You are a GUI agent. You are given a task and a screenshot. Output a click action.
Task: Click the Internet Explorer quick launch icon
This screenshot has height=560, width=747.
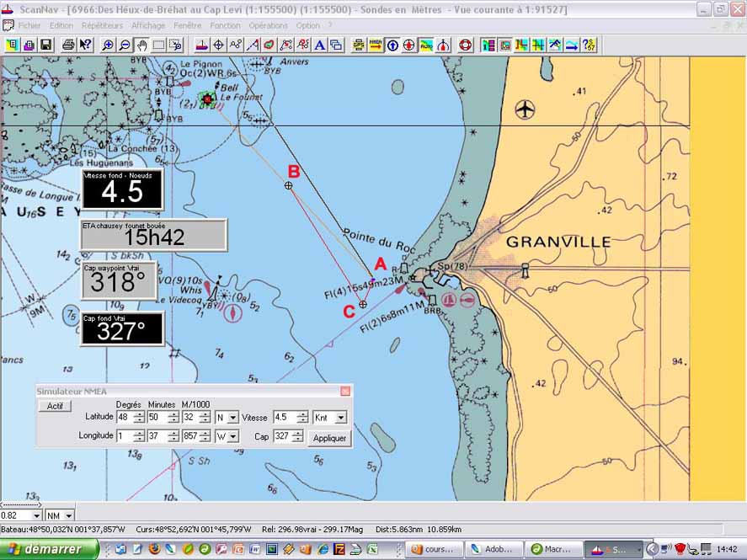tap(323, 549)
